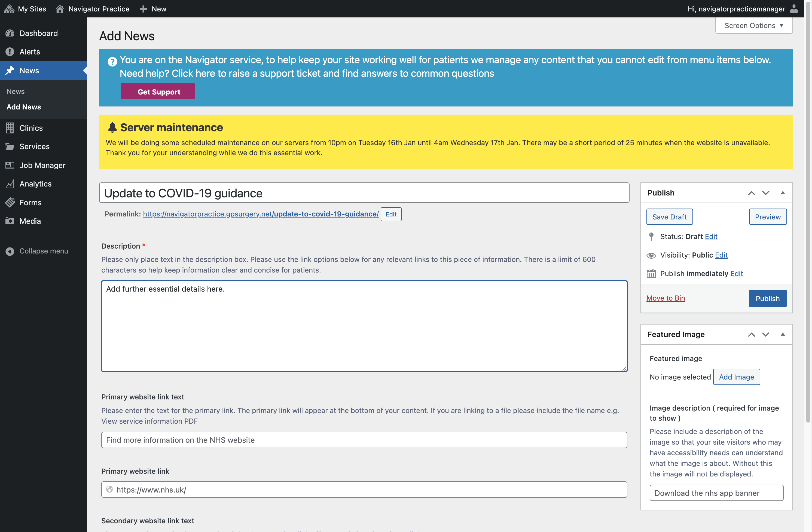Edit the permalink
This screenshot has width=812, height=532.
(391, 215)
